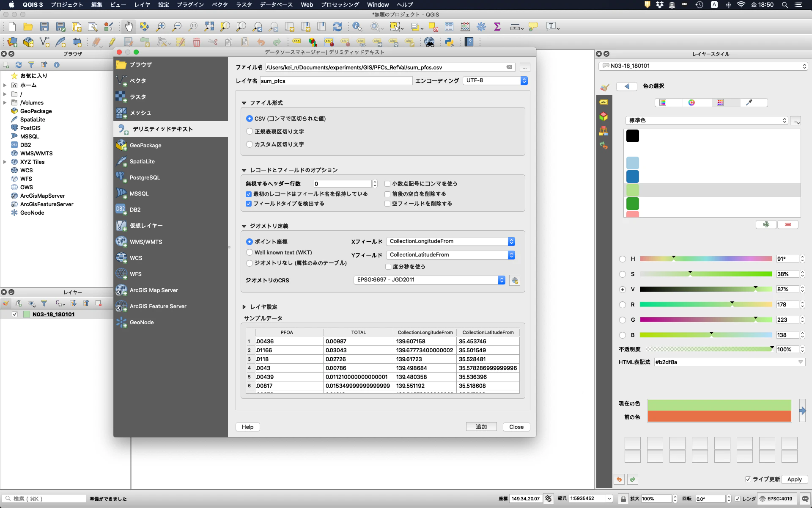Screen dimensions: 812x508
Task: Click the Close button in dialog
Action: pos(516,427)
